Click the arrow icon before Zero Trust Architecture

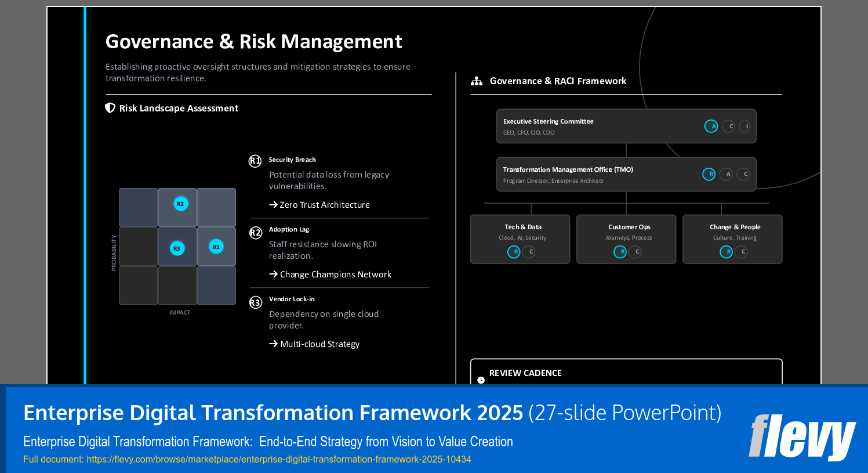273,204
